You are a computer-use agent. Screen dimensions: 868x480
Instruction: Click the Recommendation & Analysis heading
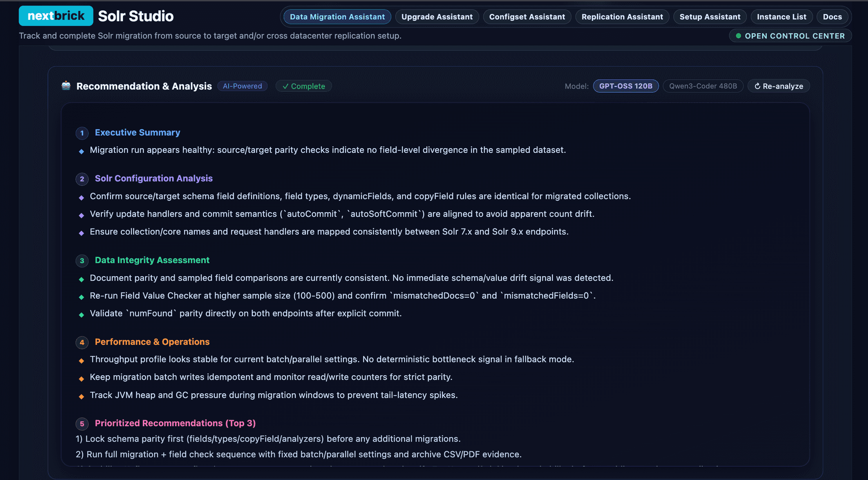pos(144,86)
